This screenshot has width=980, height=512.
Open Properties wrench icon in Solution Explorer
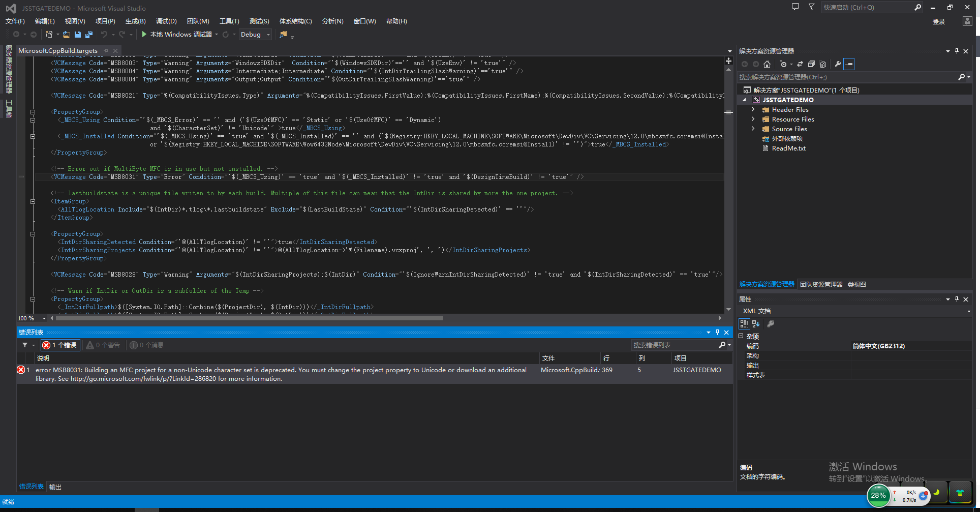pos(838,64)
